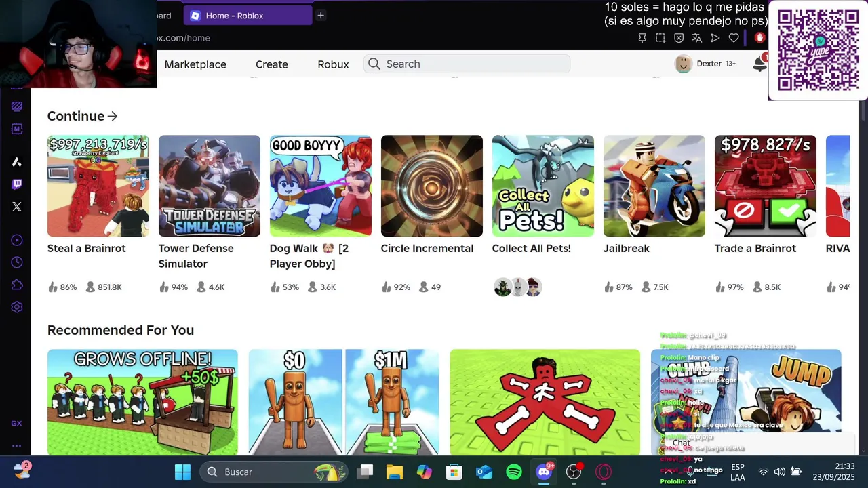868x488 pixels.
Task: Open Jailbreak motorcycle game thumbnail
Action: point(654,186)
